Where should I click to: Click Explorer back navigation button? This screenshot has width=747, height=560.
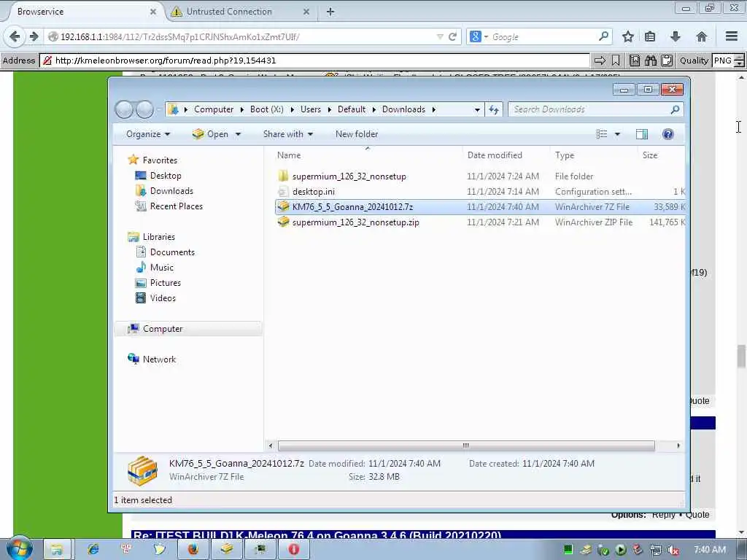(124, 109)
